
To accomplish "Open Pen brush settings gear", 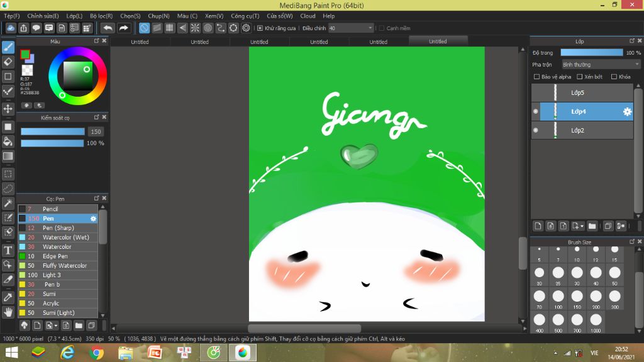I will click(x=93, y=219).
